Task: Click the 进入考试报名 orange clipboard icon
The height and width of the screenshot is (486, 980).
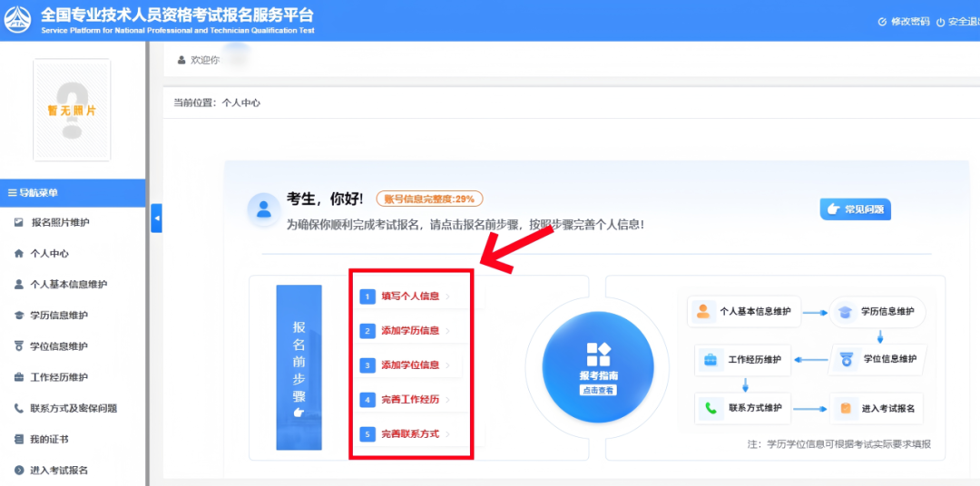Action: click(x=846, y=408)
